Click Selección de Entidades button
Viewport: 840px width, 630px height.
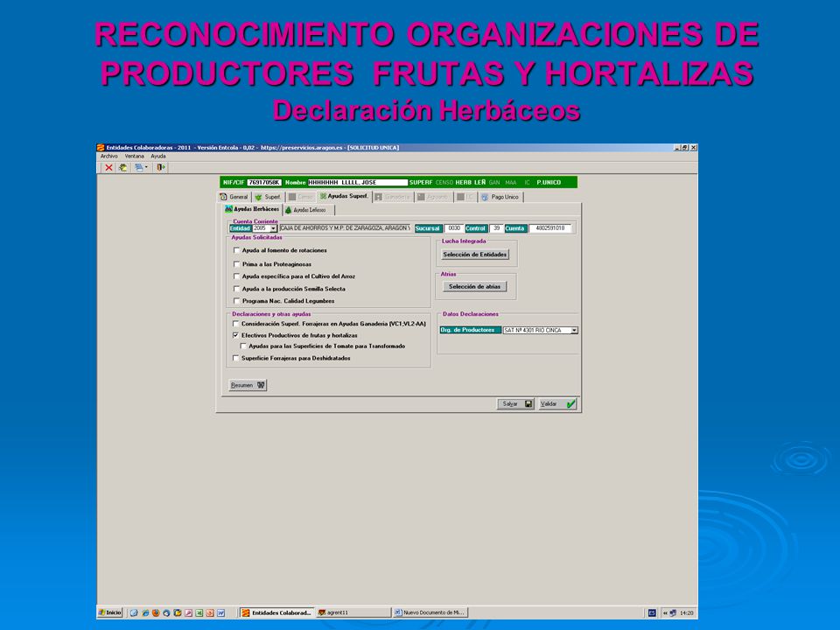pos(474,255)
